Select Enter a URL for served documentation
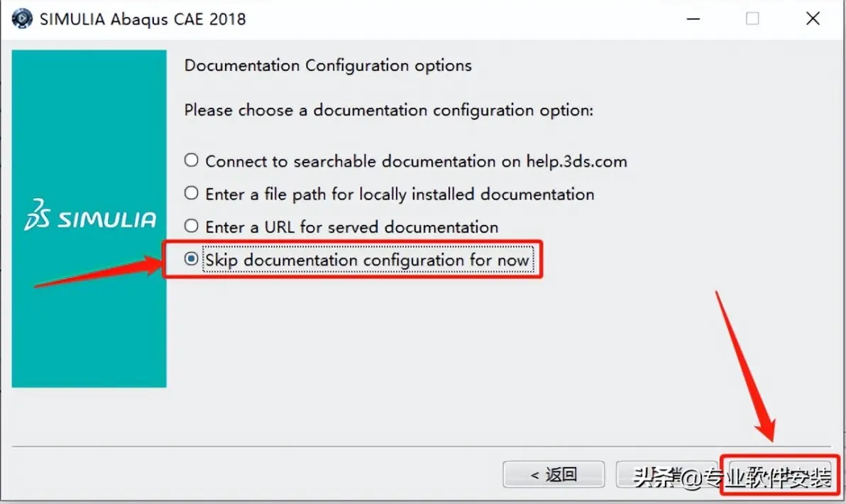 191,226
